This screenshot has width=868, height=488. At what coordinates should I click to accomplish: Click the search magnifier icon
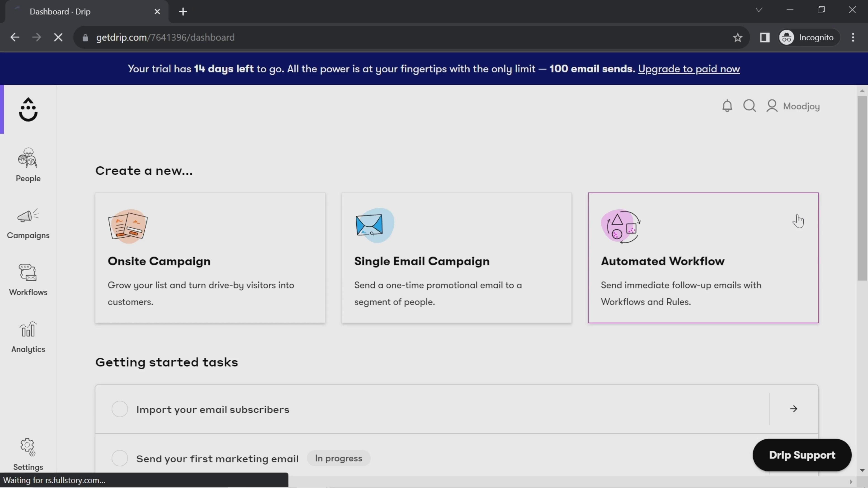749,106
